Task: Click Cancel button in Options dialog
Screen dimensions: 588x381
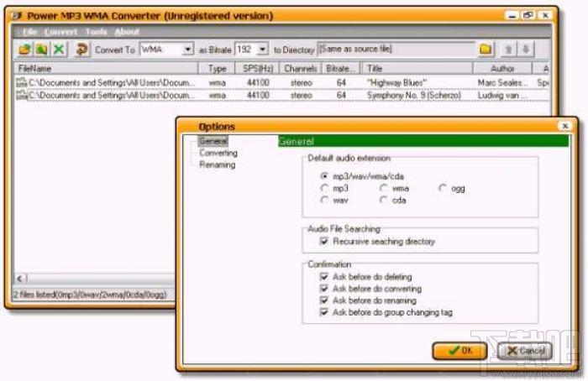Action: pyautogui.click(x=525, y=351)
